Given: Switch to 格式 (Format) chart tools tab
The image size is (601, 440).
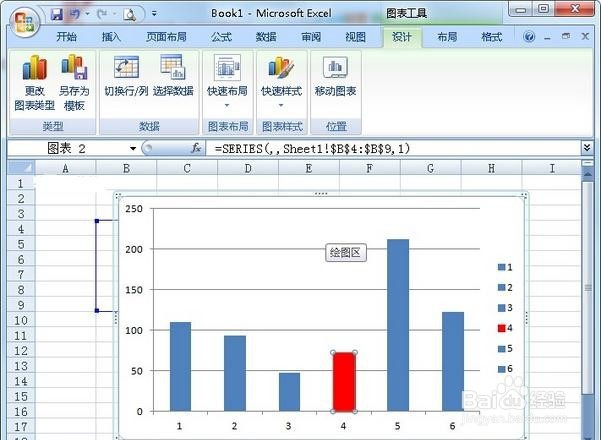Looking at the screenshot, I should coord(491,37).
